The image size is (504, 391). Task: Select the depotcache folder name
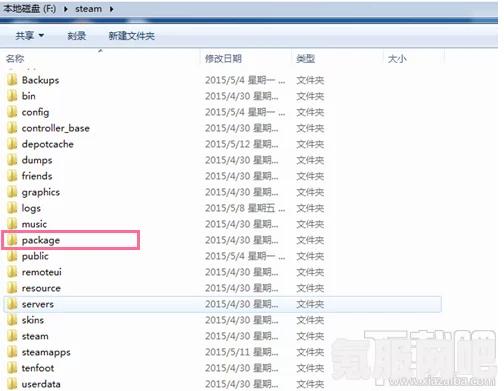(x=48, y=144)
